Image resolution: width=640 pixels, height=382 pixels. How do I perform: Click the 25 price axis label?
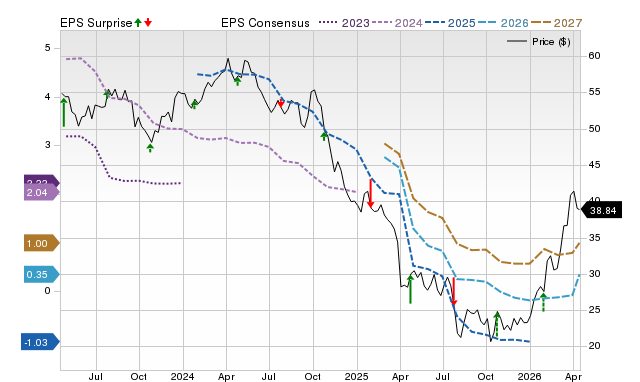tap(594, 310)
